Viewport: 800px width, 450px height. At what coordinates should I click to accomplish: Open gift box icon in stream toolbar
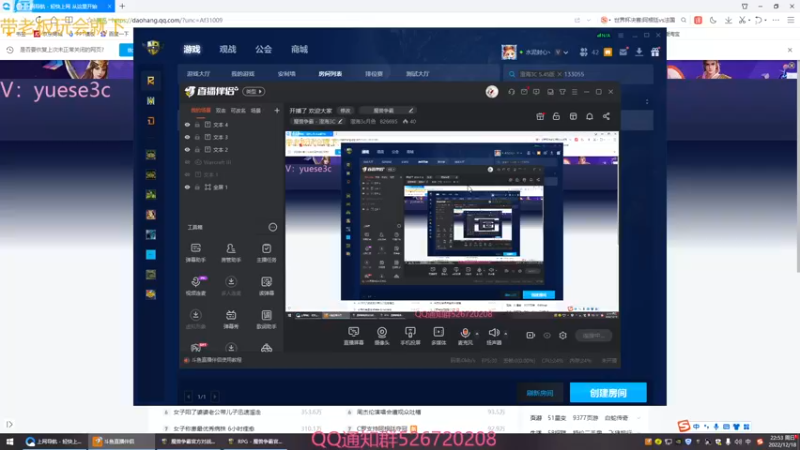(540, 116)
